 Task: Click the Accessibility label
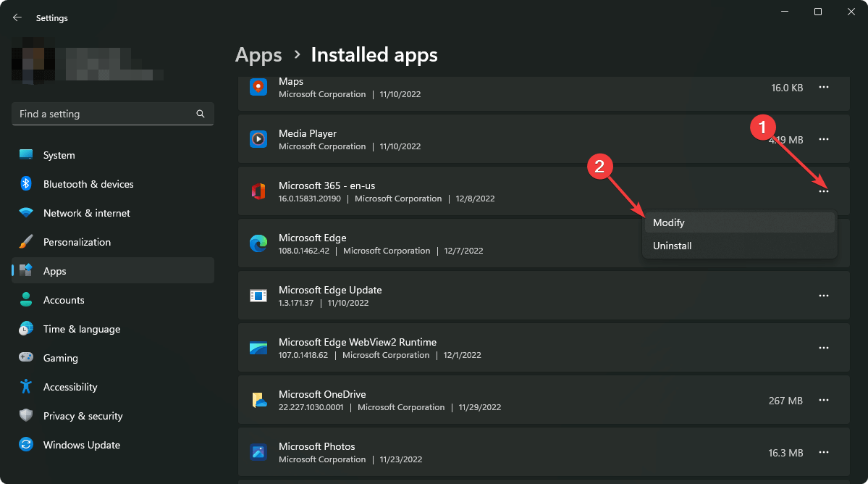click(x=70, y=387)
